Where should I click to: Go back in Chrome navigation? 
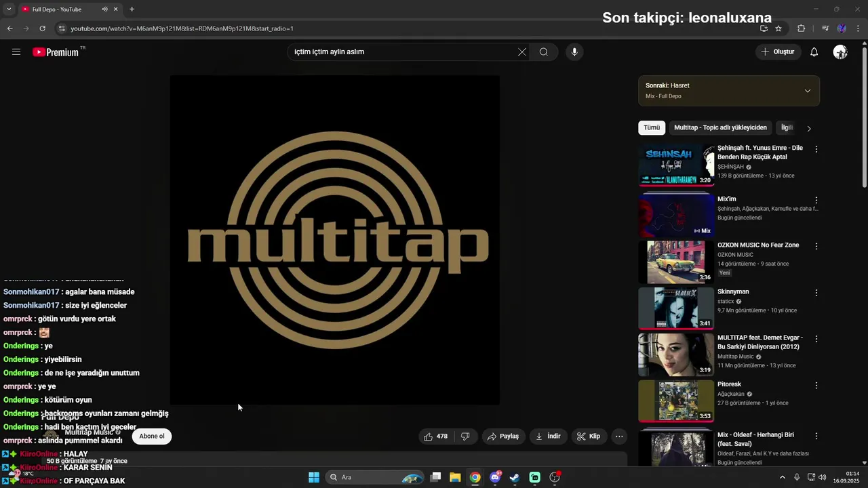(x=9, y=28)
